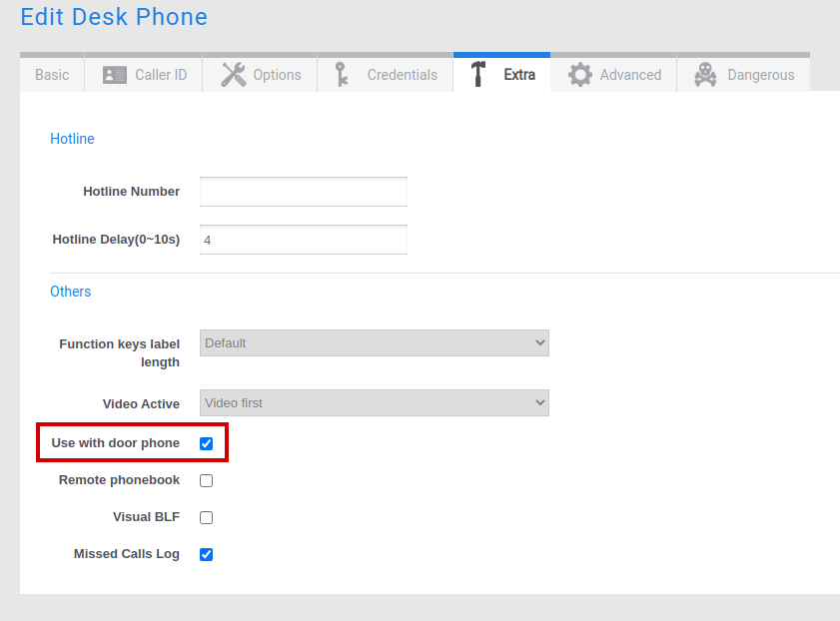Click the wrench and screwdriver Options icon
The width and height of the screenshot is (840, 621).
234,75
